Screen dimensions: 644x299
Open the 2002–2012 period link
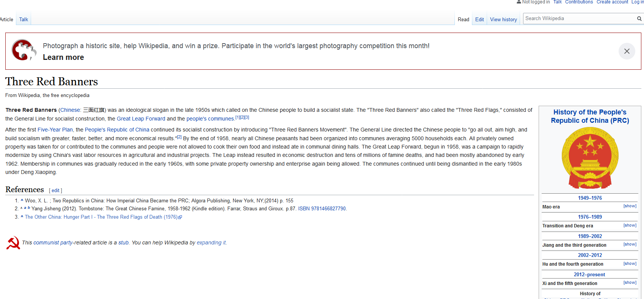pos(590,255)
